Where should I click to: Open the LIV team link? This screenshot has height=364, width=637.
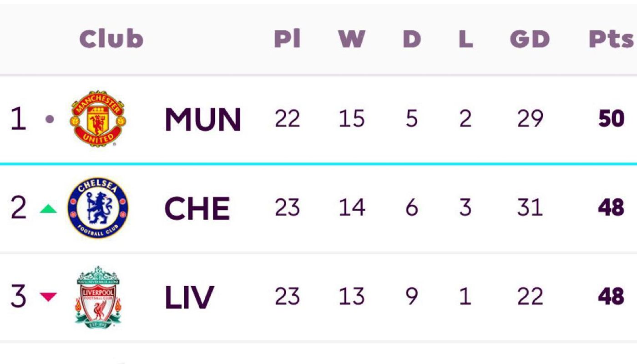tap(189, 297)
